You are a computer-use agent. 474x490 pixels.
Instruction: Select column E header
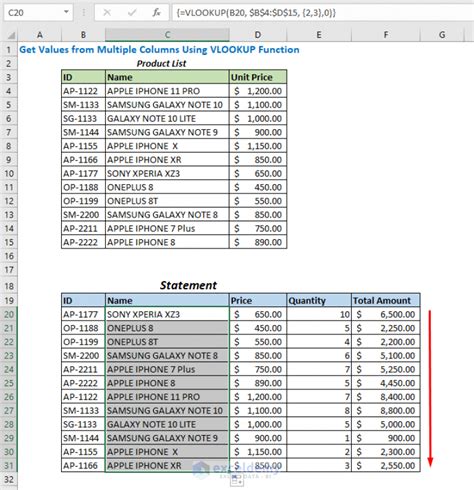(319, 35)
